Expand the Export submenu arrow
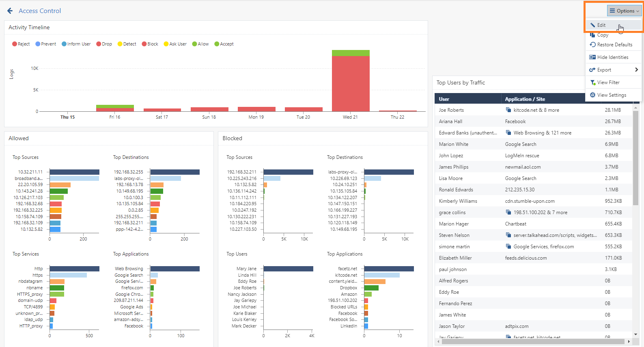The width and height of the screenshot is (644, 347). pos(636,70)
